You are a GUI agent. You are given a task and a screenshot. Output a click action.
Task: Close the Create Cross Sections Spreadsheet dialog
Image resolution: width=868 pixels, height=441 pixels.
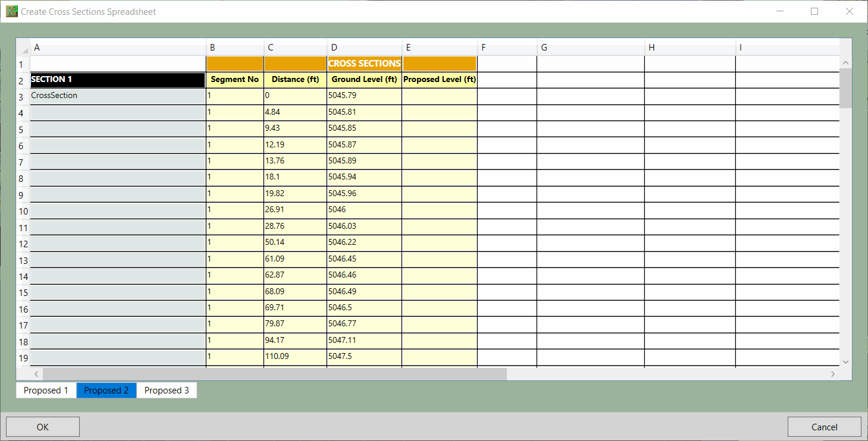coord(850,11)
